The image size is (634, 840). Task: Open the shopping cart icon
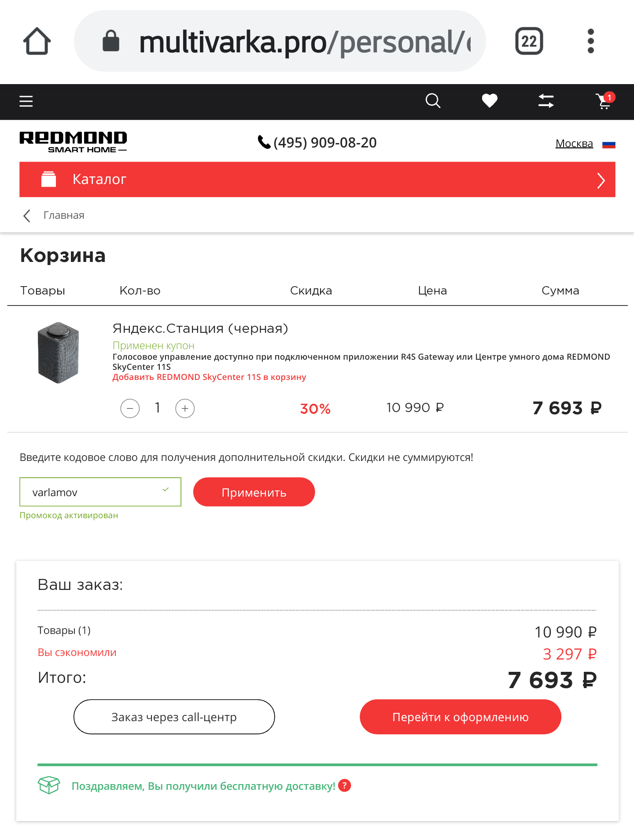604,101
